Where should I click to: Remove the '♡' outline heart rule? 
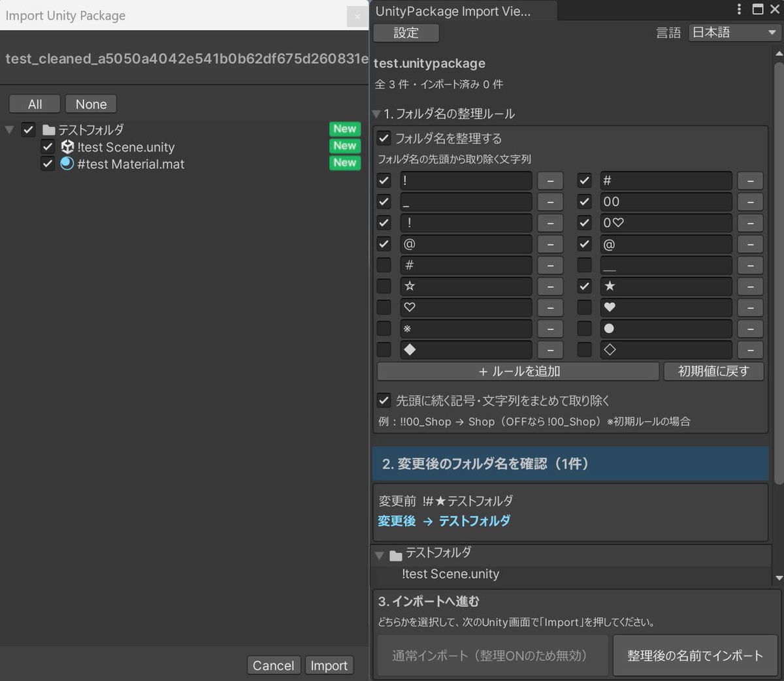[x=550, y=308]
